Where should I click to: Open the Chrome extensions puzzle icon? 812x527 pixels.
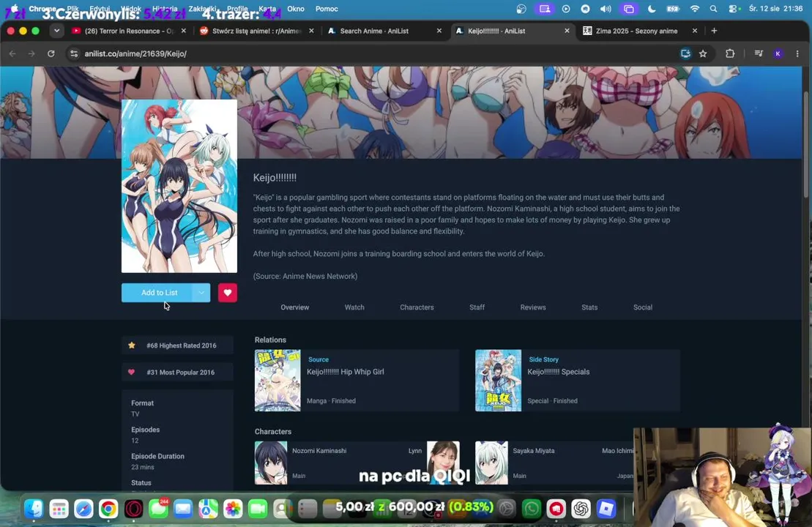coord(730,53)
